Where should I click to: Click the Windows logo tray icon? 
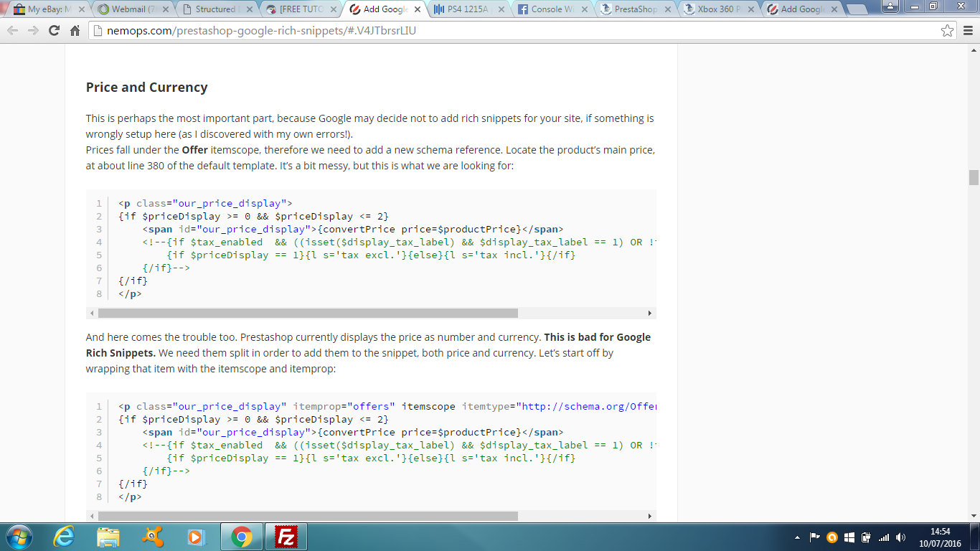tap(849, 537)
